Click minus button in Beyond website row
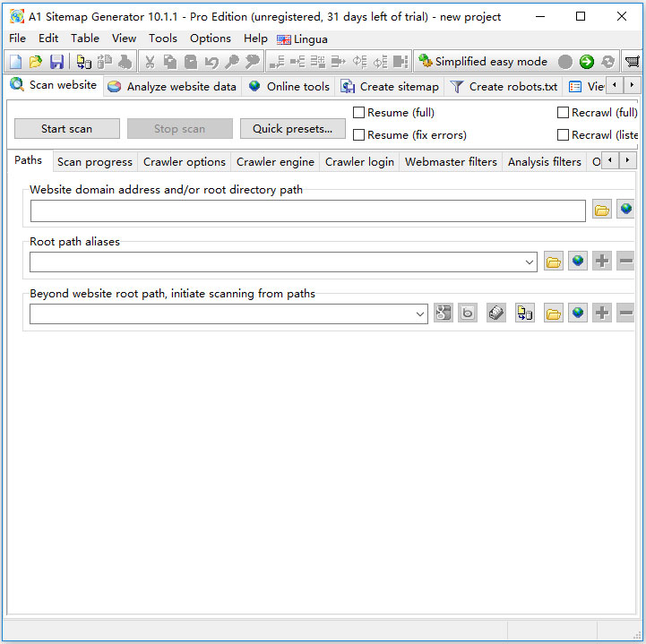The image size is (646, 644). pos(625,313)
